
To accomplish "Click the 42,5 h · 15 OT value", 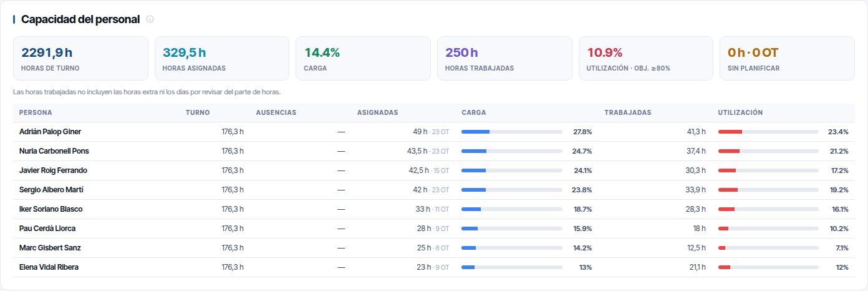I will click(x=428, y=170).
